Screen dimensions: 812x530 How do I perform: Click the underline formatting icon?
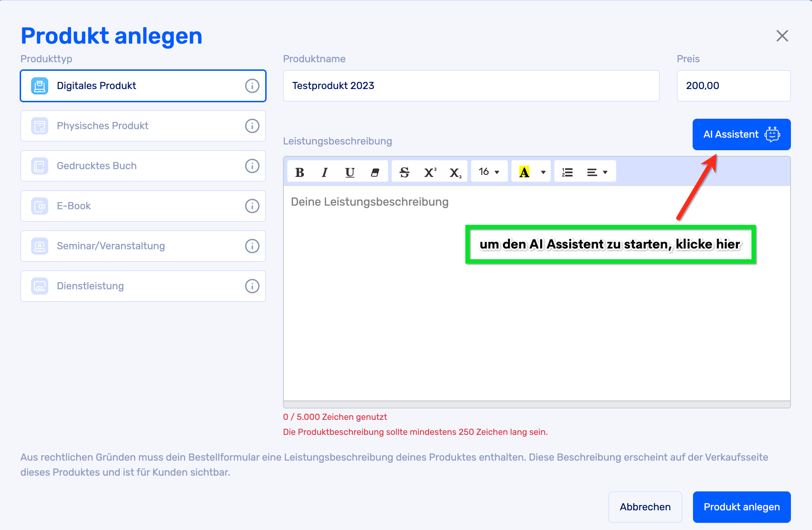click(350, 172)
